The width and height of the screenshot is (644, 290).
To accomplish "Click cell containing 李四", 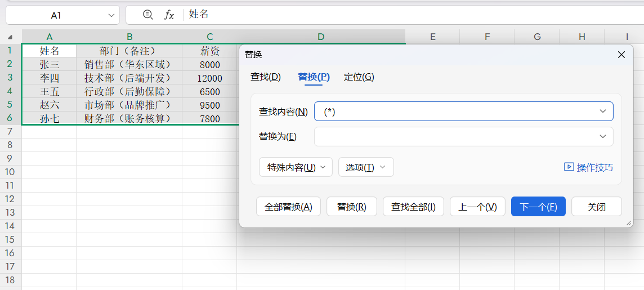I will point(50,78).
